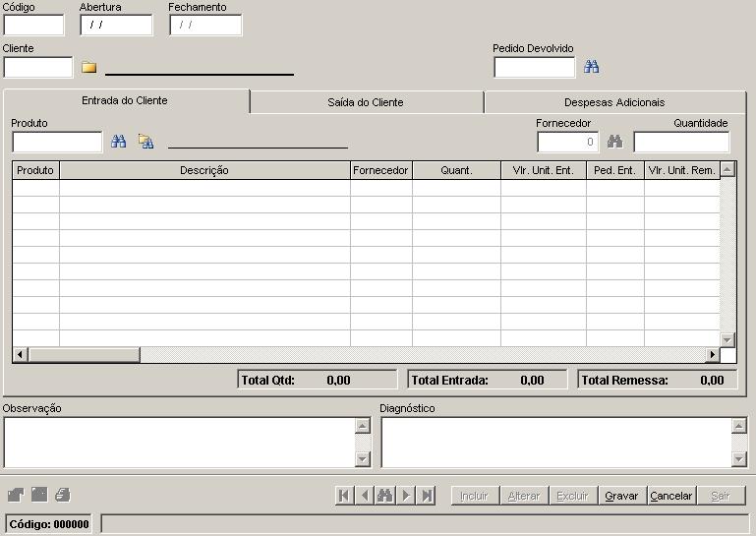
Task: Focus the Cliente code field
Action: click(x=38, y=67)
